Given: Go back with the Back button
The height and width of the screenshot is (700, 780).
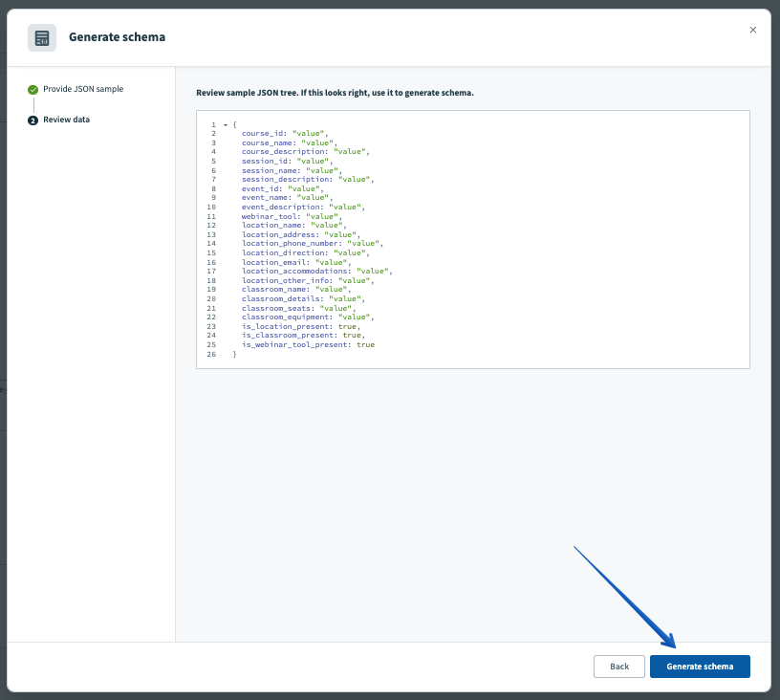Looking at the screenshot, I should [x=618, y=667].
